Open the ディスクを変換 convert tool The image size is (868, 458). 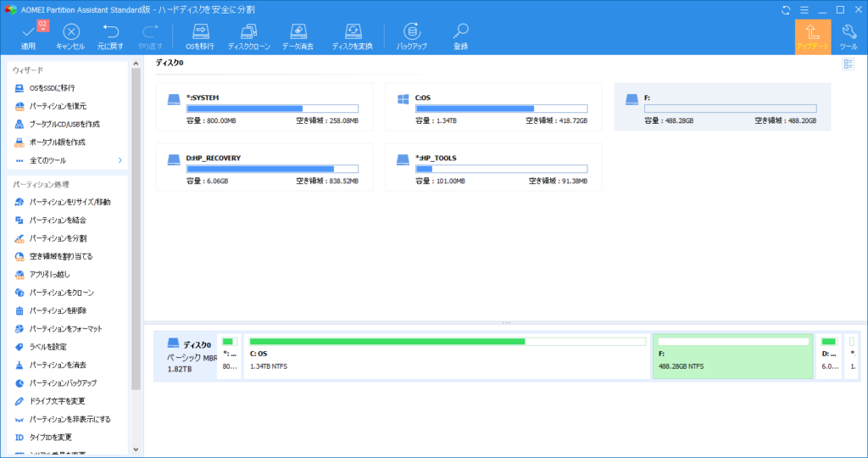pyautogui.click(x=352, y=36)
